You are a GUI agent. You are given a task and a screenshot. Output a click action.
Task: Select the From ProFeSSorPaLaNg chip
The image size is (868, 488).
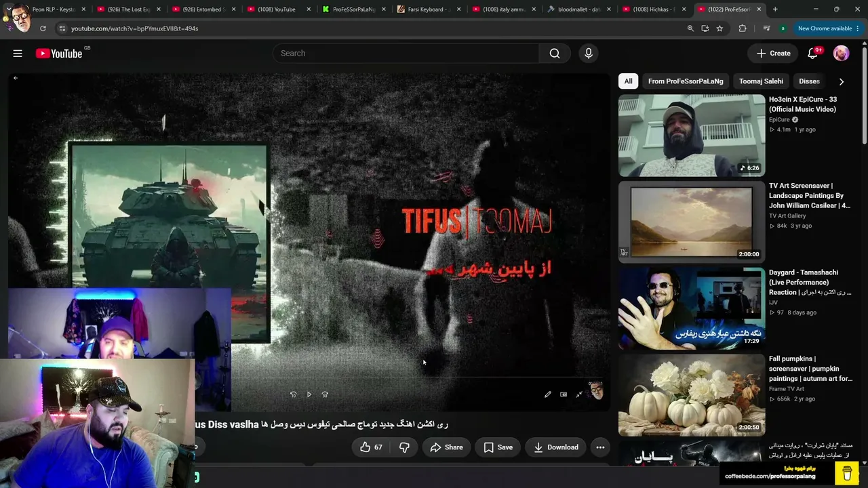tap(686, 81)
